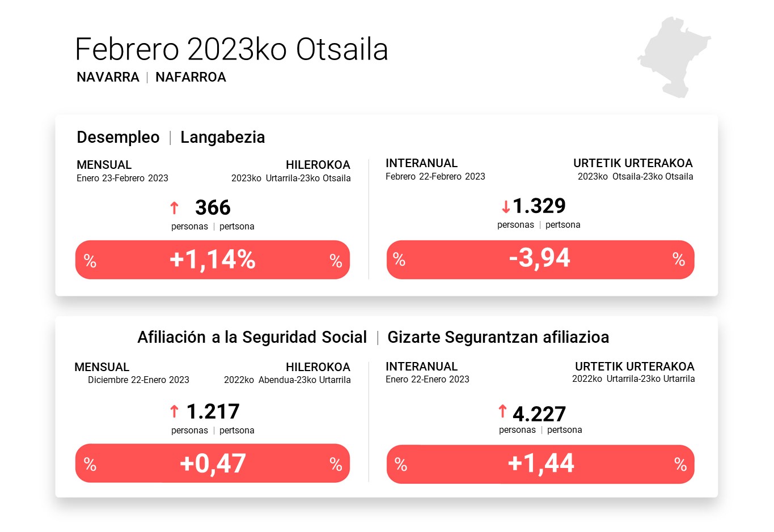Click the Langabezia section heading
This screenshot has width=774, height=532.
tap(222, 137)
